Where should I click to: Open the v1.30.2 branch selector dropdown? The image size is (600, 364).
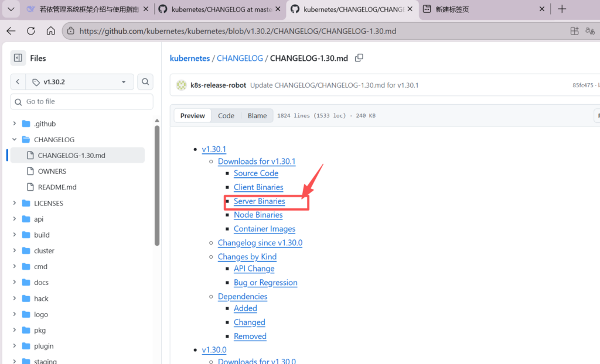click(x=80, y=82)
